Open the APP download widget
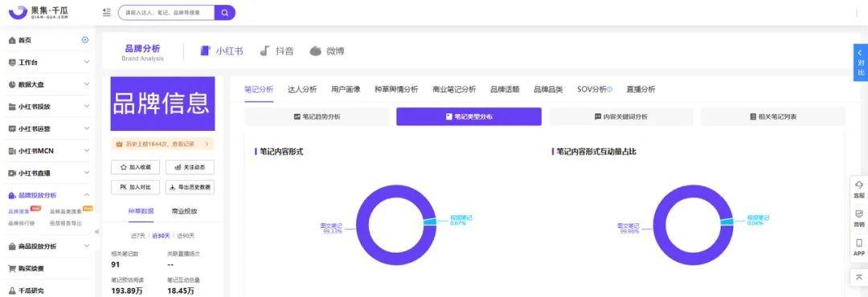 tap(858, 247)
